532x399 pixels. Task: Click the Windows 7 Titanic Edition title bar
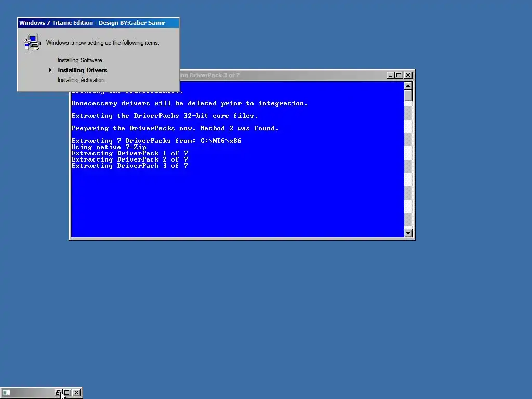(98, 23)
